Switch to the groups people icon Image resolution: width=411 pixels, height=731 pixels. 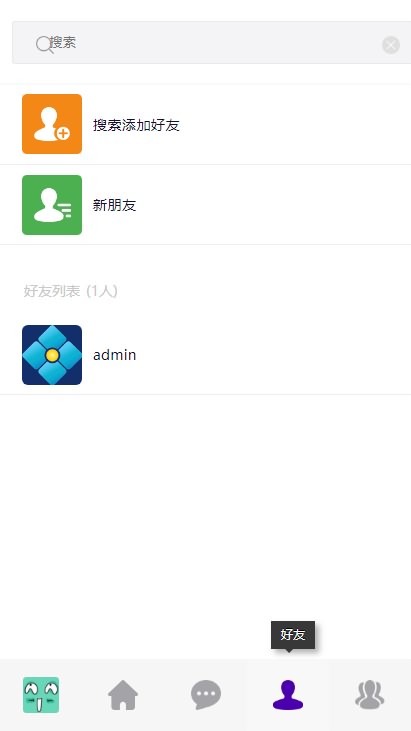(x=370, y=695)
